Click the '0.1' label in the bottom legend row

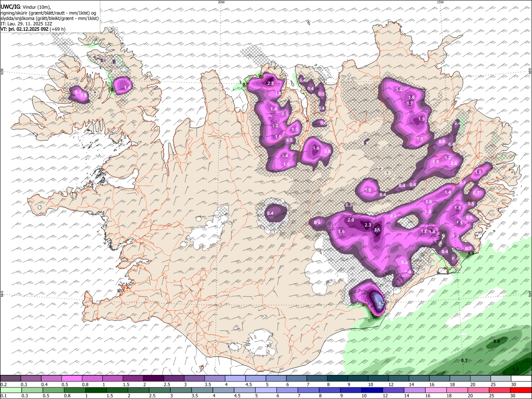click(x=3, y=397)
